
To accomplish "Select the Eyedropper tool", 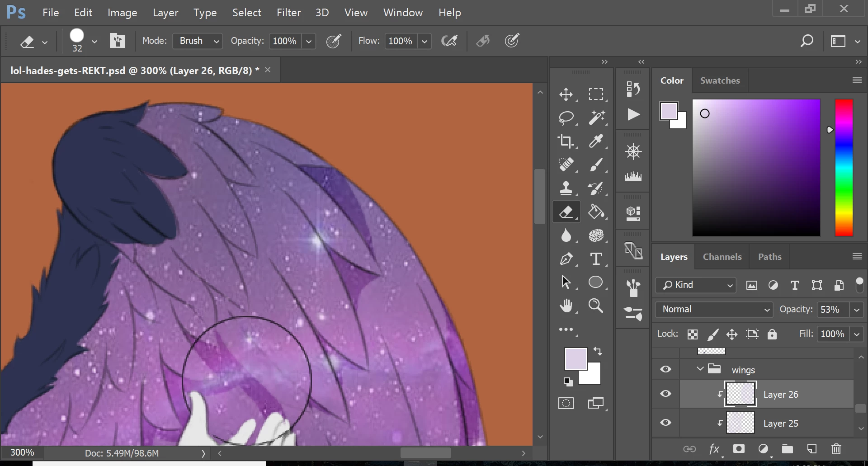I will click(x=596, y=141).
